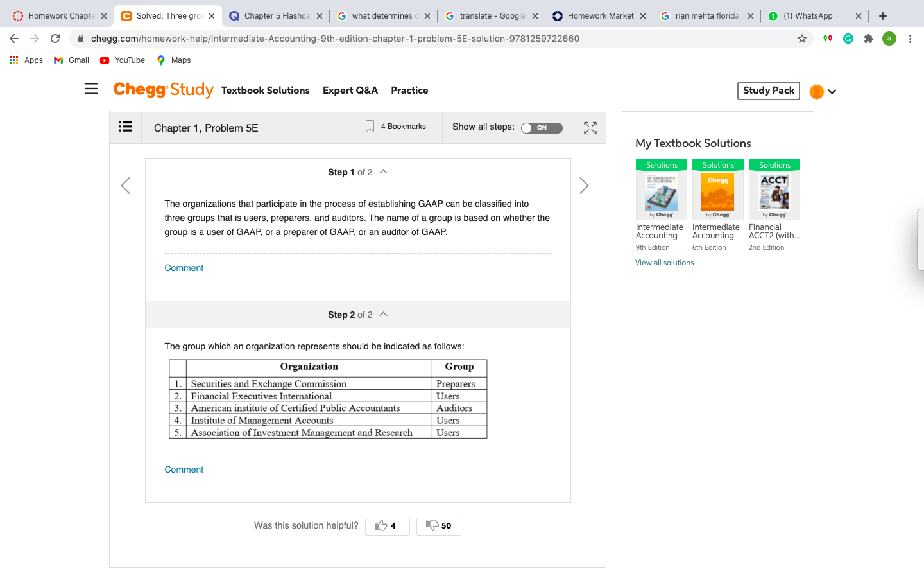The height and width of the screenshot is (578, 924).
Task: Open the problem list icon
Action: (125, 127)
